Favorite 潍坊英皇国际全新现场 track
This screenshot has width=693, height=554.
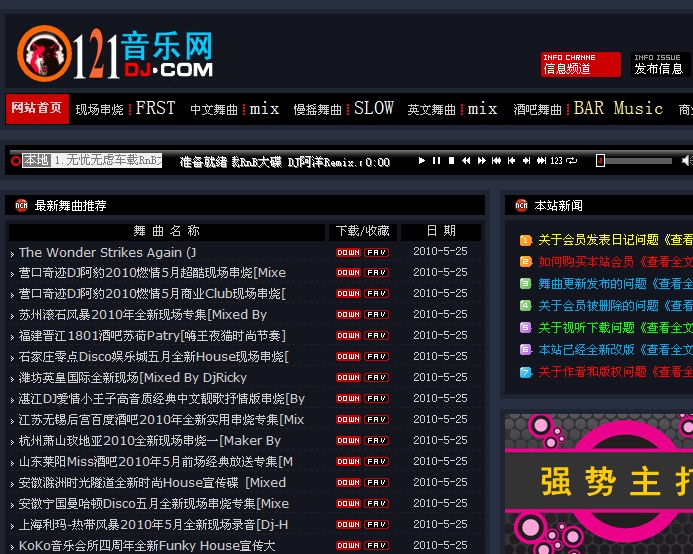tap(377, 378)
